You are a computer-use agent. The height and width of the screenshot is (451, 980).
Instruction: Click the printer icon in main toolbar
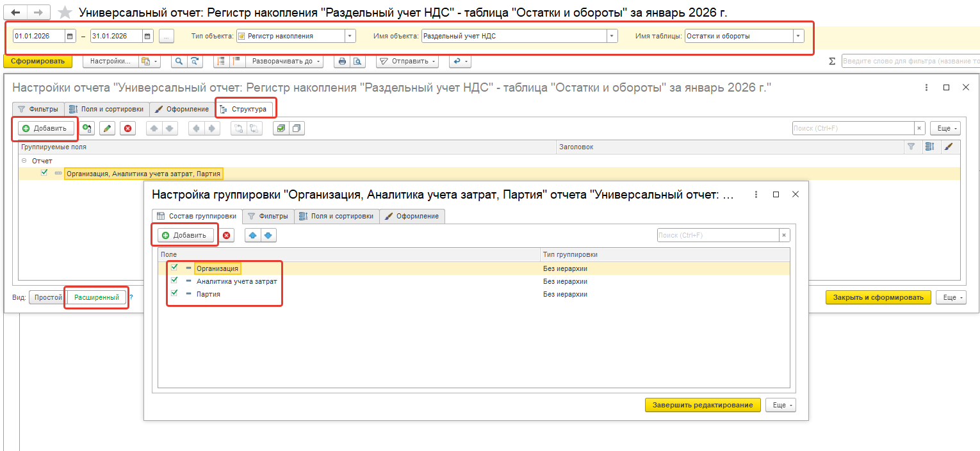pyautogui.click(x=342, y=61)
